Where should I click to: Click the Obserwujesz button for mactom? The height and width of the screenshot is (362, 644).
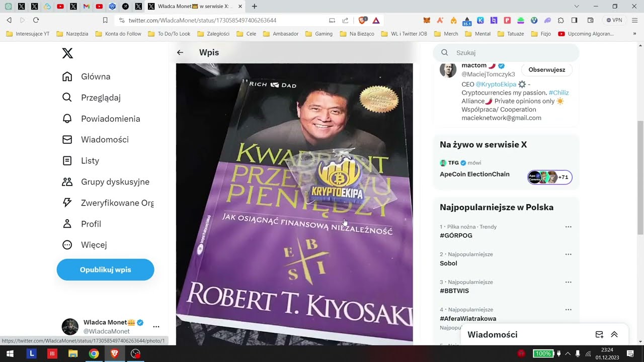[546, 70]
